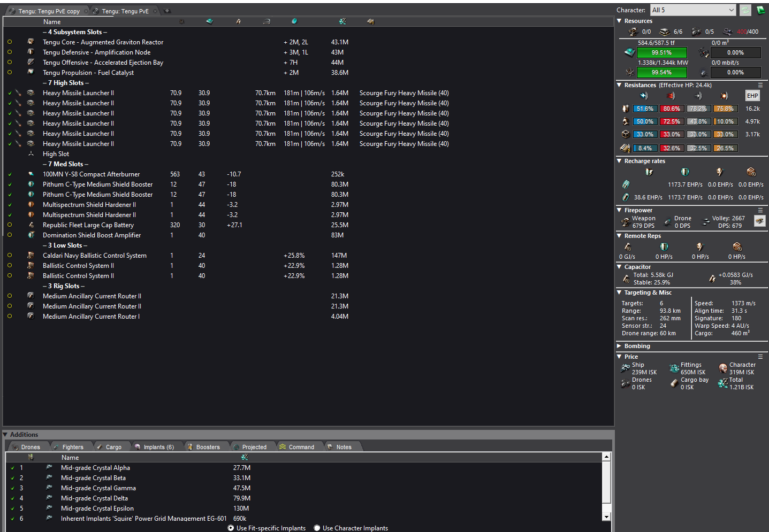The image size is (769, 532).
Task: Click the shield row icon in Resistances
Action: tap(626, 109)
